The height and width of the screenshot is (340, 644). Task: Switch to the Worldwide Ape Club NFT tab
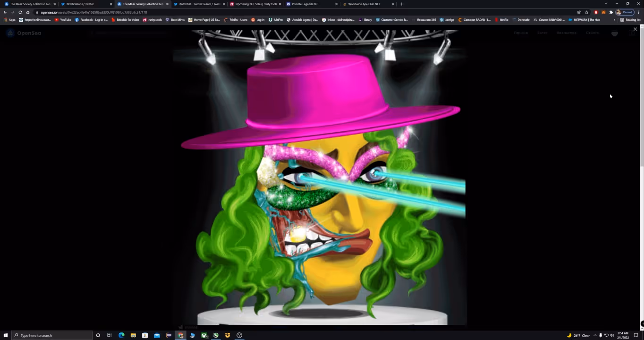365,4
